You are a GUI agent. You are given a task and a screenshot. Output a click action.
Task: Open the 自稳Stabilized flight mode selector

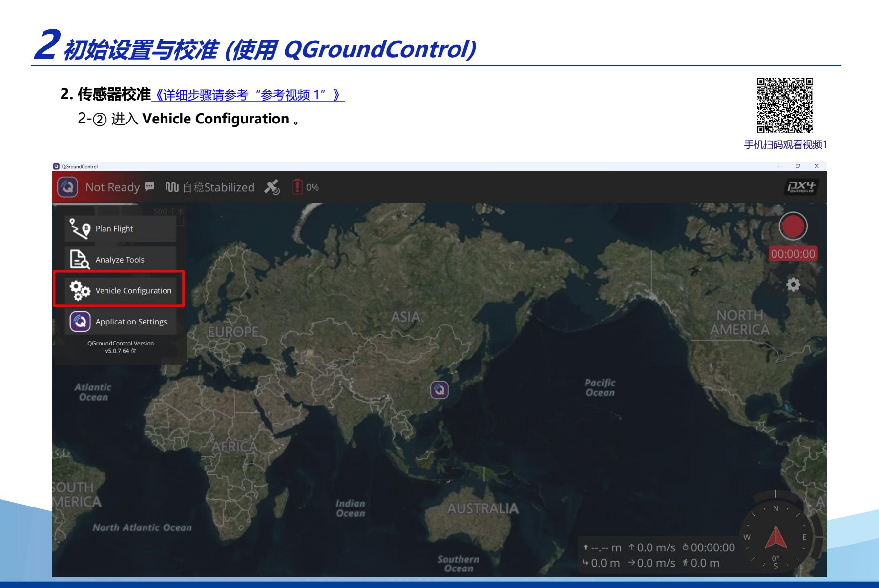click(x=218, y=187)
